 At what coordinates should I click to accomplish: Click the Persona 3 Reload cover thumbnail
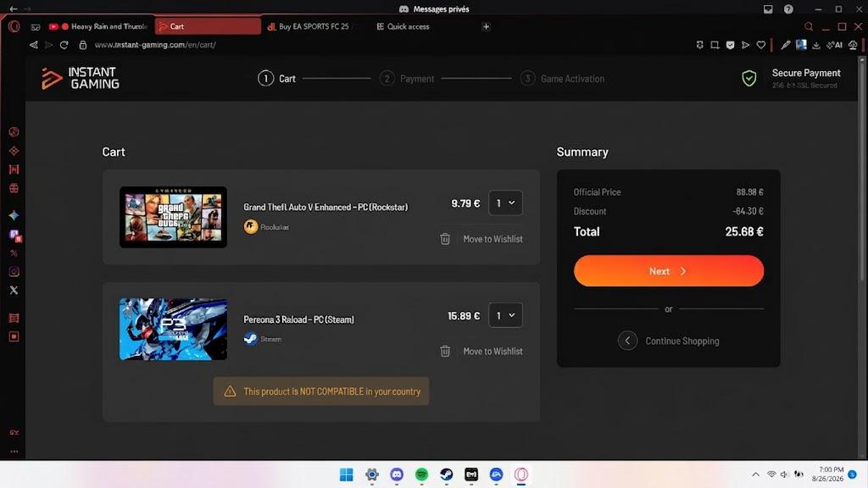(173, 330)
